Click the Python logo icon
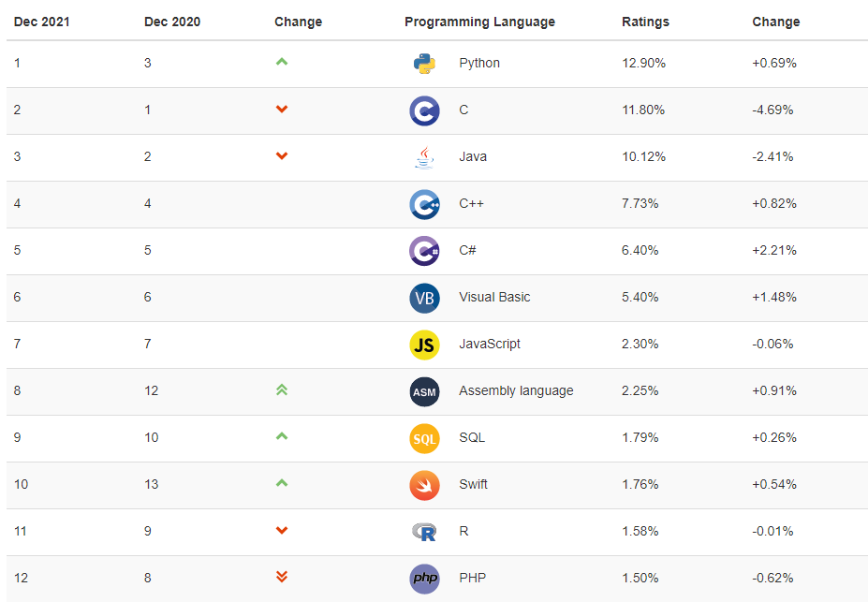The height and width of the screenshot is (602, 868). 424,64
